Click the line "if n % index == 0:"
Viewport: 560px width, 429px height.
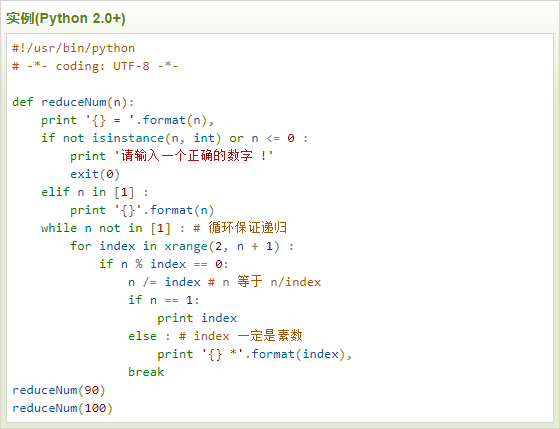(164, 264)
